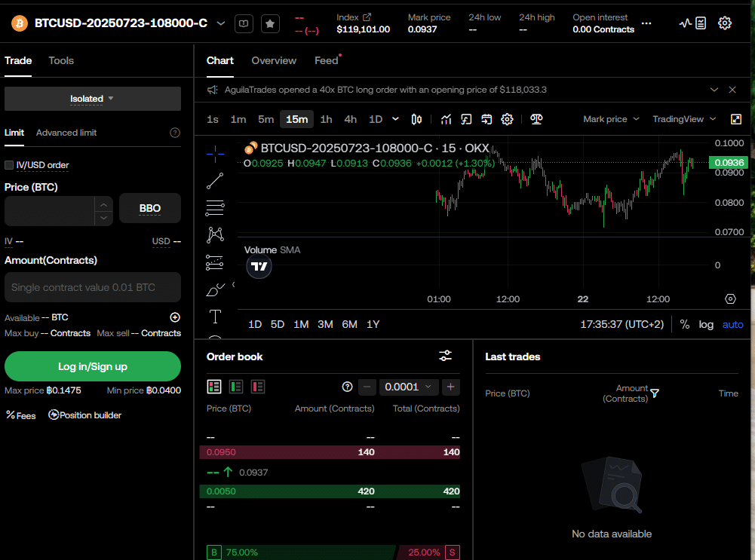The width and height of the screenshot is (755, 560).
Task: Select the horizontal lines Fibonacci tool
Action: (x=215, y=208)
